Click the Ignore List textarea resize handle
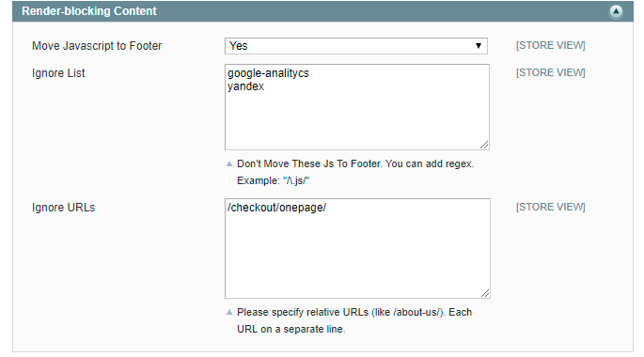This screenshot has width=644, height=357. coord(484,145)
